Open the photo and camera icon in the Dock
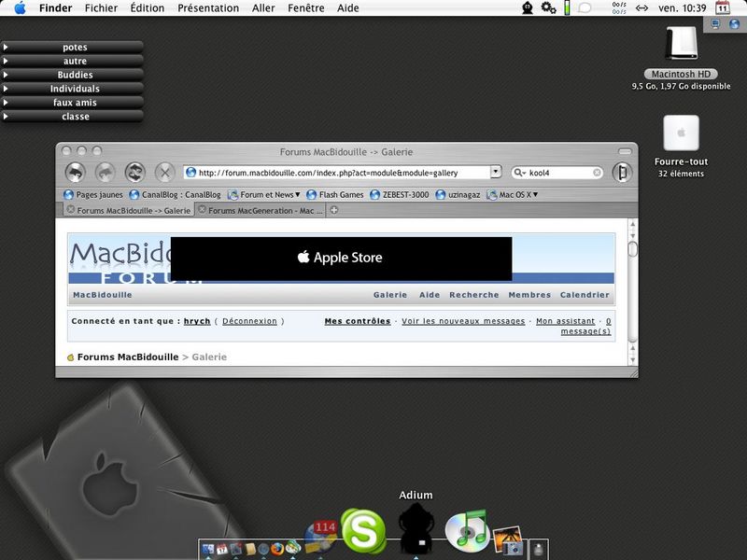 (508, 540)
